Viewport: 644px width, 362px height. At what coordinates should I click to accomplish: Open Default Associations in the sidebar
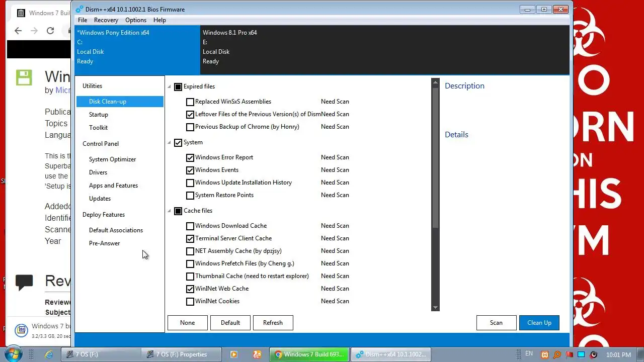[116, 230]
